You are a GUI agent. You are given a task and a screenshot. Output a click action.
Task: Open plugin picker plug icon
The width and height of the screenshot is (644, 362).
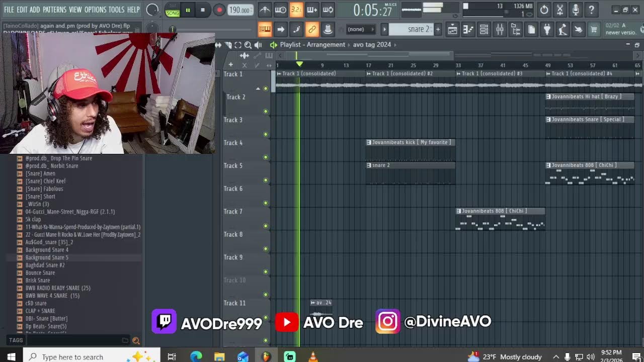coord(547,30)
